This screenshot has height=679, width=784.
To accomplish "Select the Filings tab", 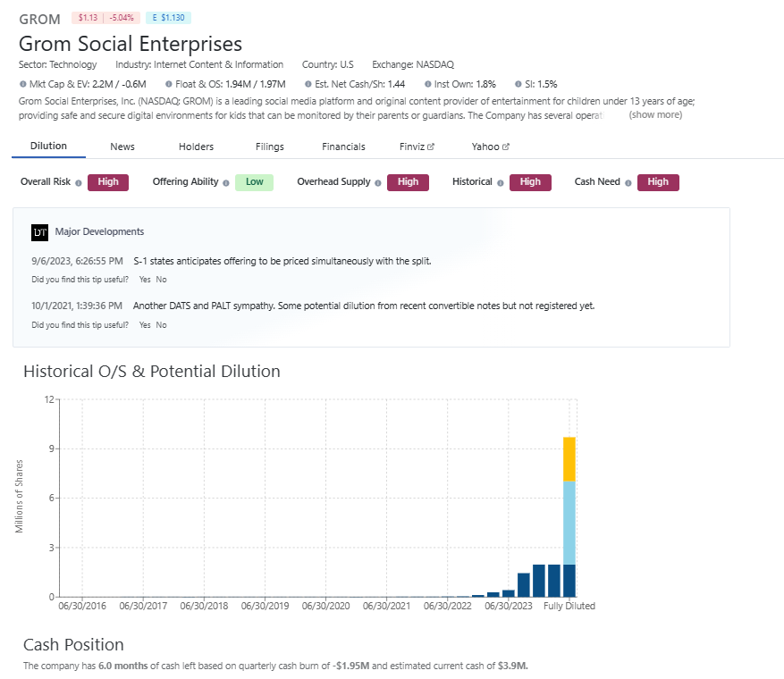I will [x=270, y=147].
